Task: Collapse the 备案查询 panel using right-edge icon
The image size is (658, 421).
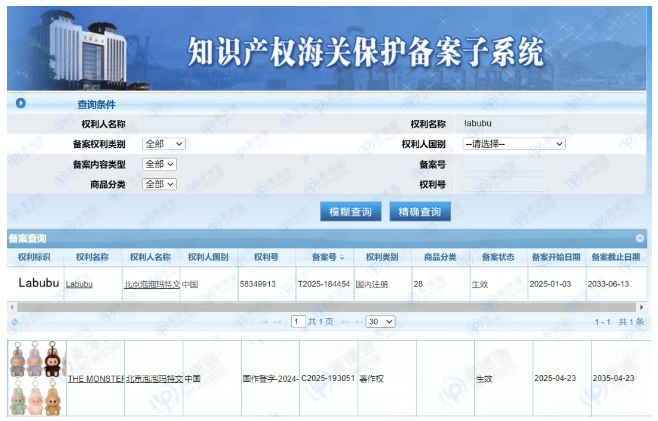Action: [640, 238]
